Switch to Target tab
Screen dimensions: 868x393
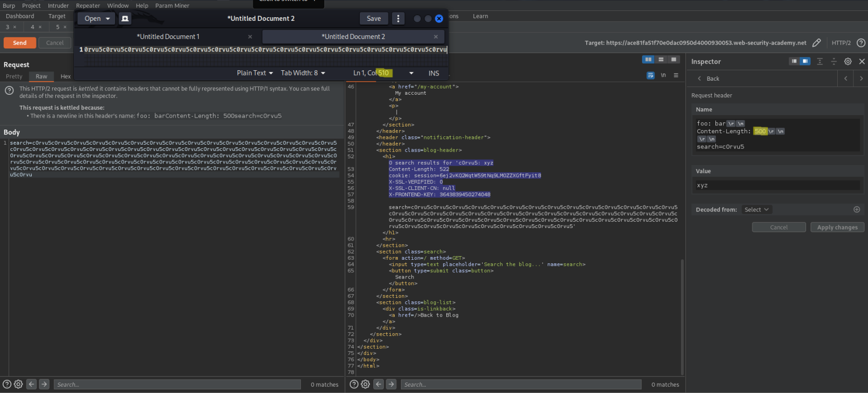point(57,16)
